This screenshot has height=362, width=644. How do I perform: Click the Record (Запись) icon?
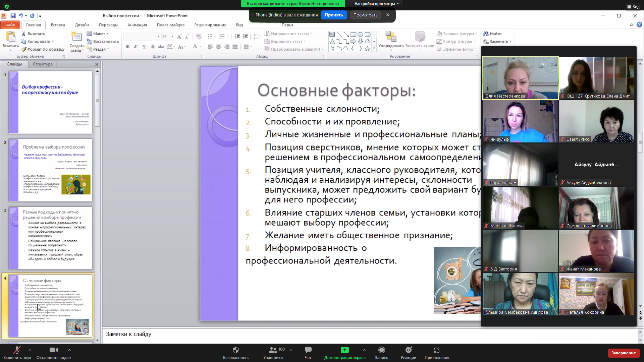(x=381, y=350)
